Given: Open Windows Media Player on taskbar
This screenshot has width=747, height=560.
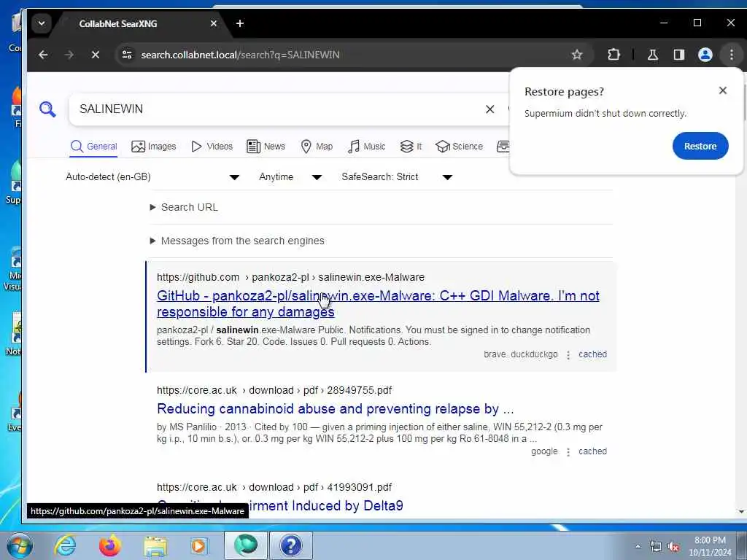Looking at the screenshot, I should [199, 545].
